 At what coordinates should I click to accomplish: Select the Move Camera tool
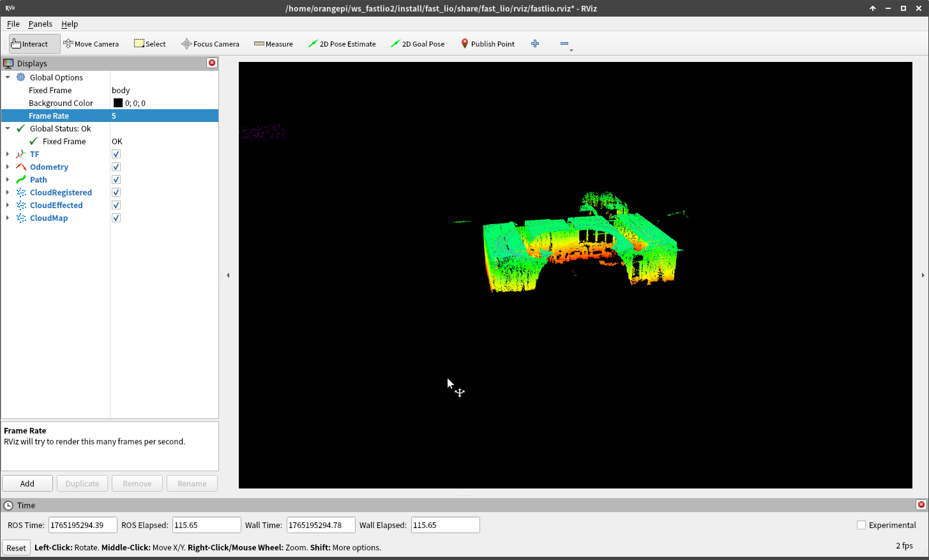91,44
